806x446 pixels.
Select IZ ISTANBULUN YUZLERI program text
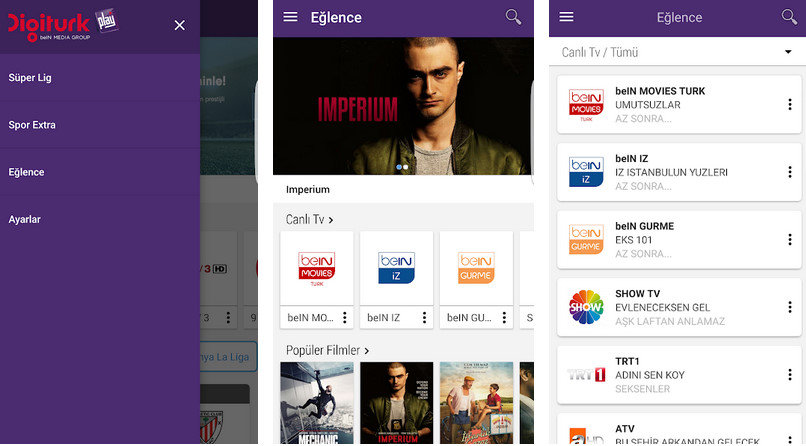coord(671,172)
